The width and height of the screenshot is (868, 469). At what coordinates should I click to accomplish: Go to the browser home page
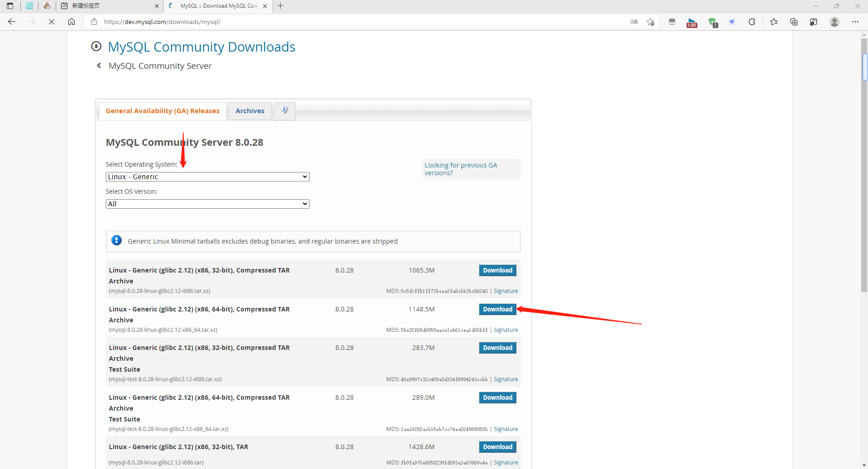[72, 22]
